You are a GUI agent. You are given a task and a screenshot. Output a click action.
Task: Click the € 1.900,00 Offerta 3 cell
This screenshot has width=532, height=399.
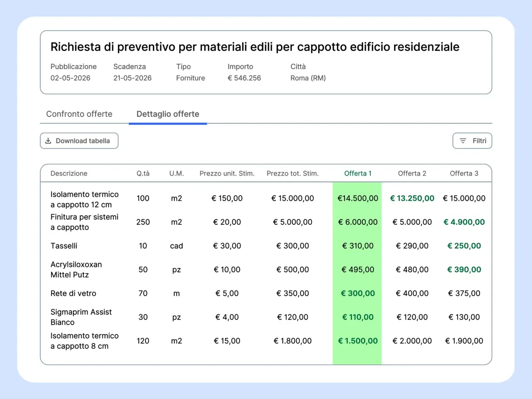(x=464, y=341)
